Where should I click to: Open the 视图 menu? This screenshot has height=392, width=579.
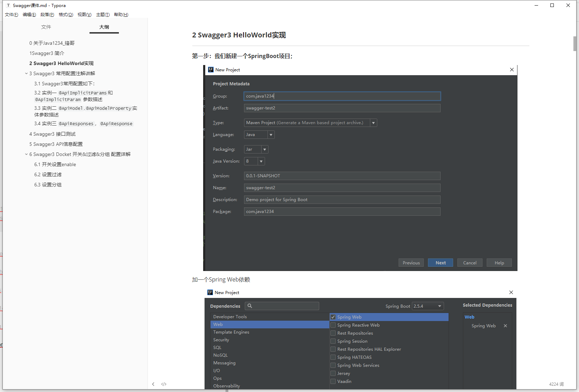84,15
